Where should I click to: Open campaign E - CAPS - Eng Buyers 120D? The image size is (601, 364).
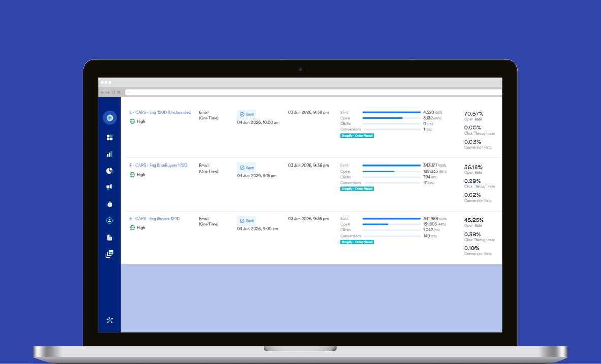click(154, 219)
